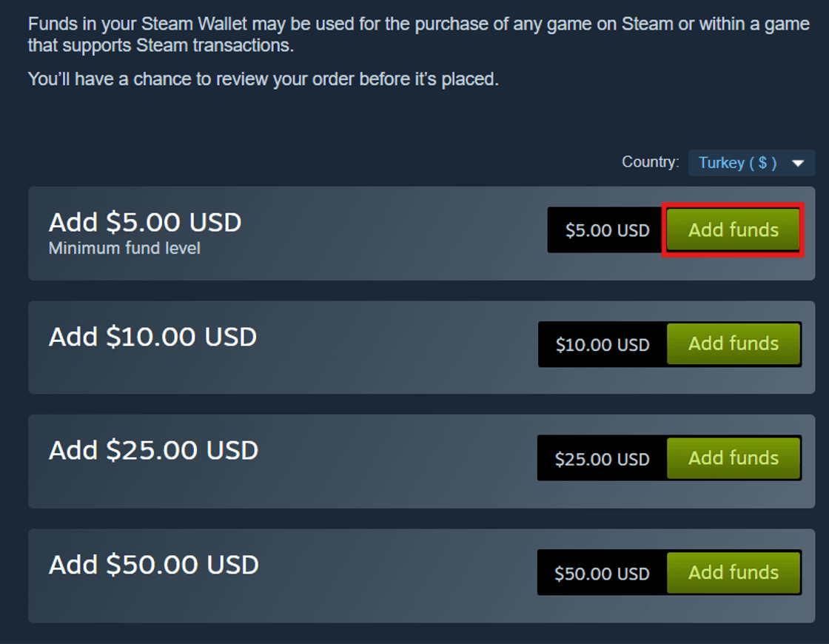This screenshot has height=644, width=829.
Task: Select the Add $10.00 USD fund row
Action: point(296,346)
